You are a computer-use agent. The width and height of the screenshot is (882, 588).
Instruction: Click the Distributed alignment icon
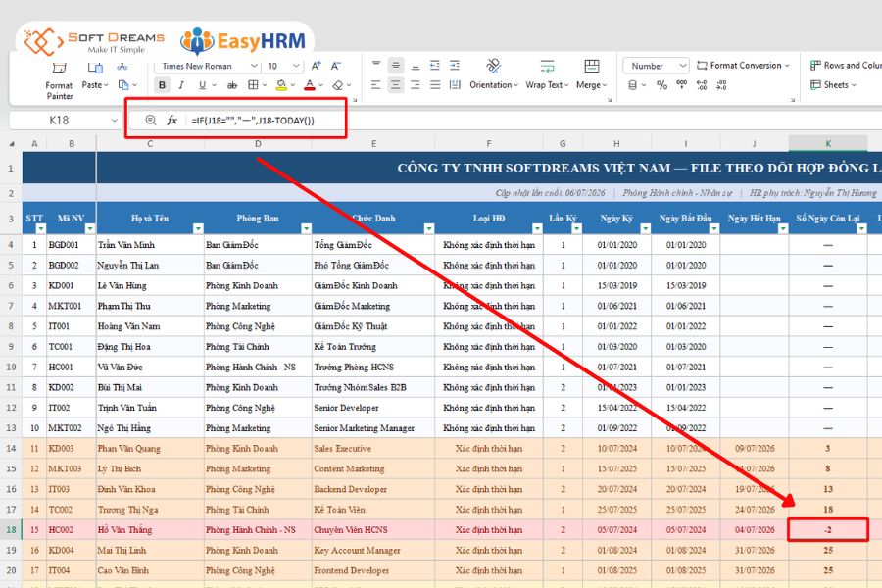(x=455, y=85)
